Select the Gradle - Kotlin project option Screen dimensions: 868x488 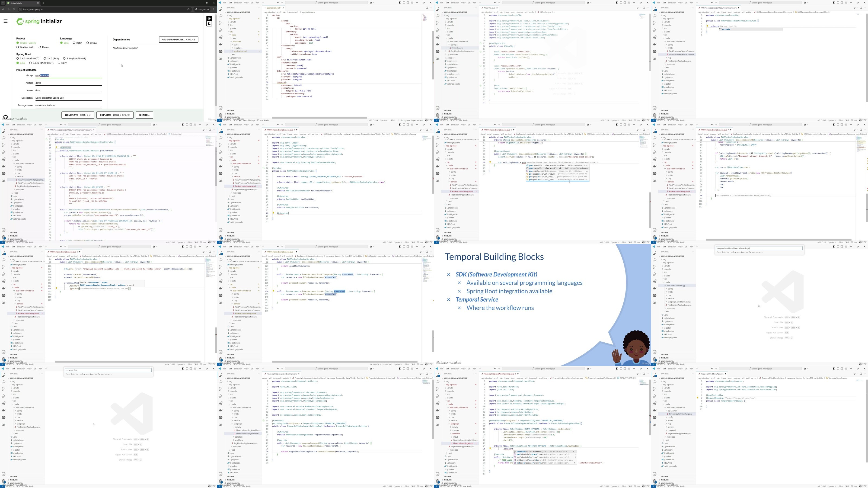click(25, 47)
